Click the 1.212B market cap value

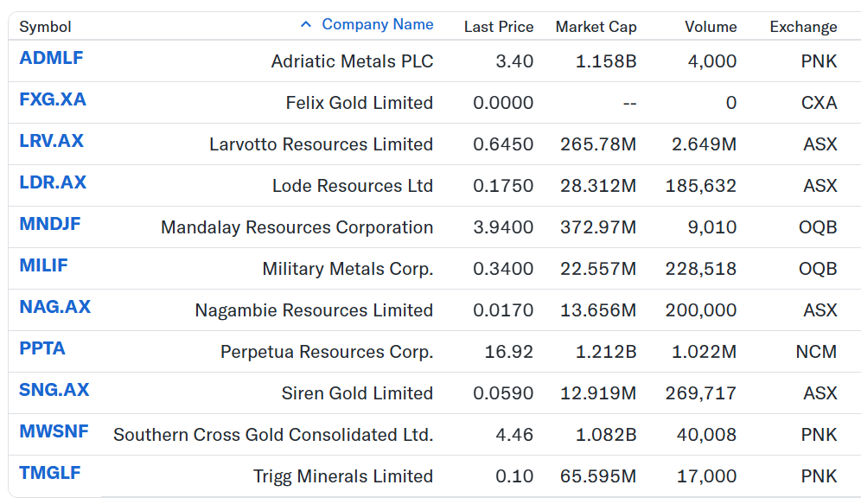(606, 352)
